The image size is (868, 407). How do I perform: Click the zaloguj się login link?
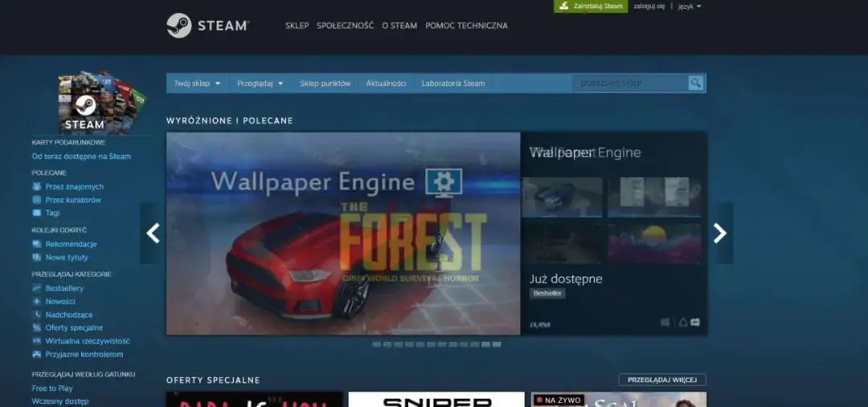(649, 6)
